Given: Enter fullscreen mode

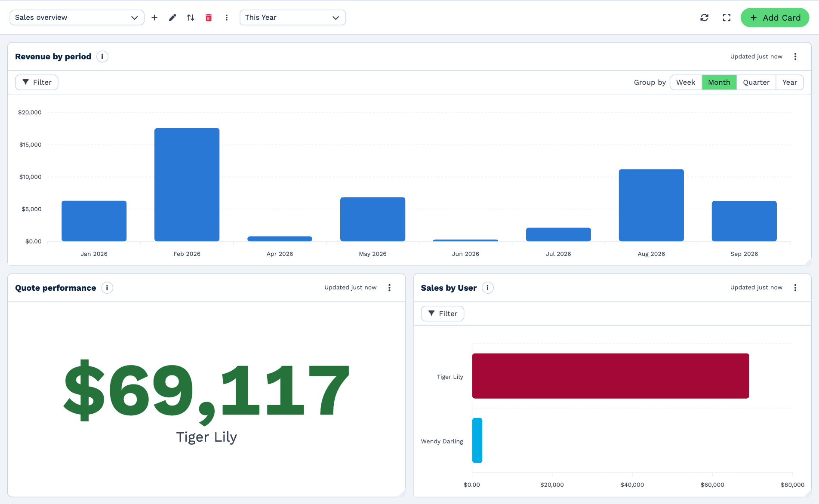Looking at the screenshot, I should pos(727,18).
